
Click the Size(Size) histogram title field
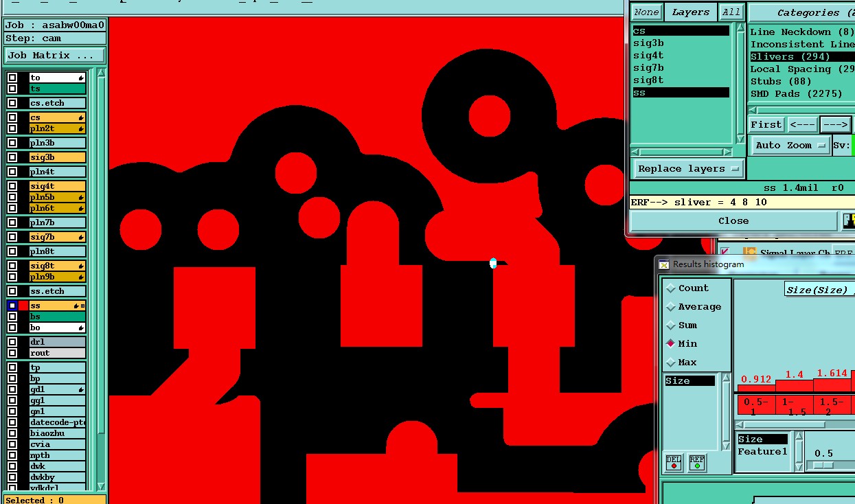(819, 290)
